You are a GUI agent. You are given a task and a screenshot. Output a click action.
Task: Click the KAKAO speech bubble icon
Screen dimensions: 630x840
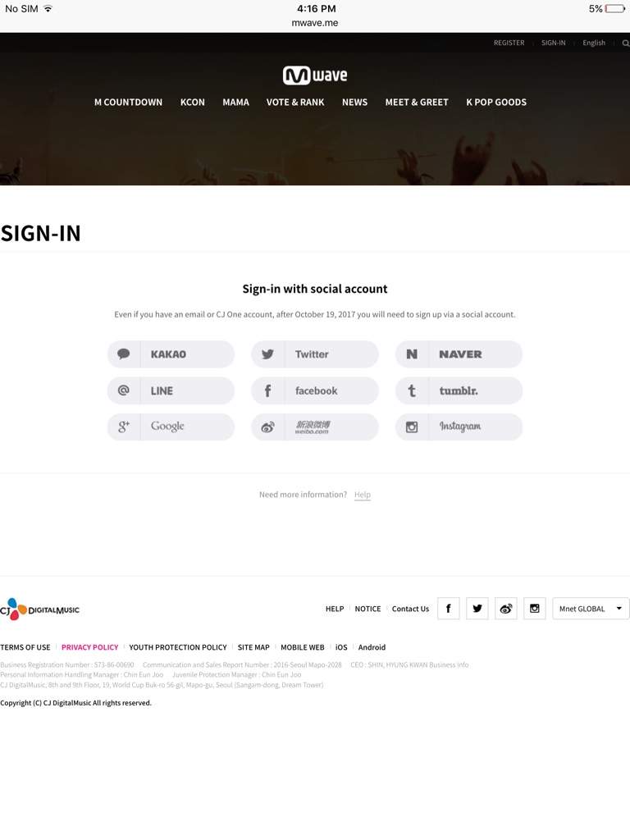pos(124,354)
